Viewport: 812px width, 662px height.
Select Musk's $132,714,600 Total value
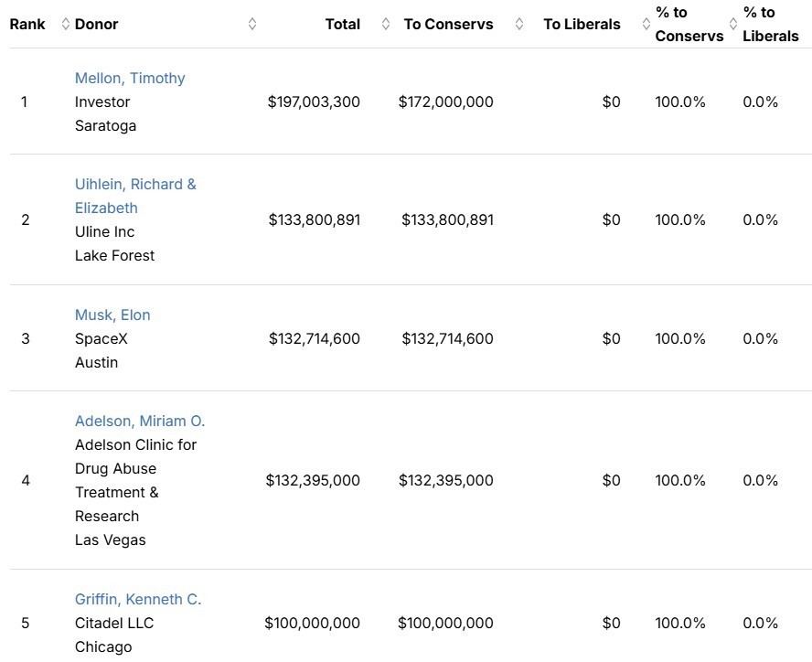coord(314,339)
